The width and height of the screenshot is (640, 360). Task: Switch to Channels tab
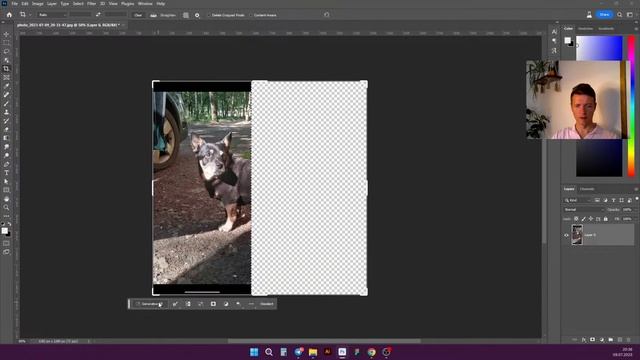[x=587, y=189]
